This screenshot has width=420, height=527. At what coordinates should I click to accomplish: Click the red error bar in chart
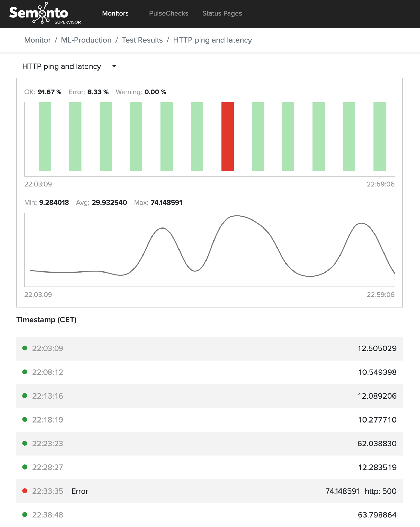228,136
